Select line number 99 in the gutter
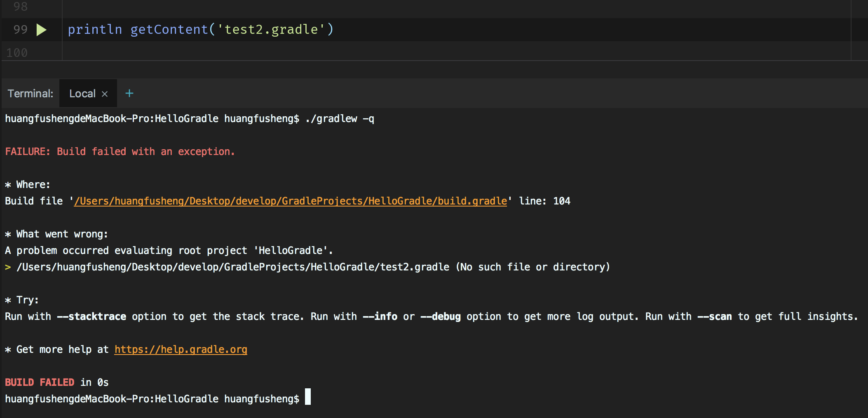868x418 pixels. (x=21, y=30)
